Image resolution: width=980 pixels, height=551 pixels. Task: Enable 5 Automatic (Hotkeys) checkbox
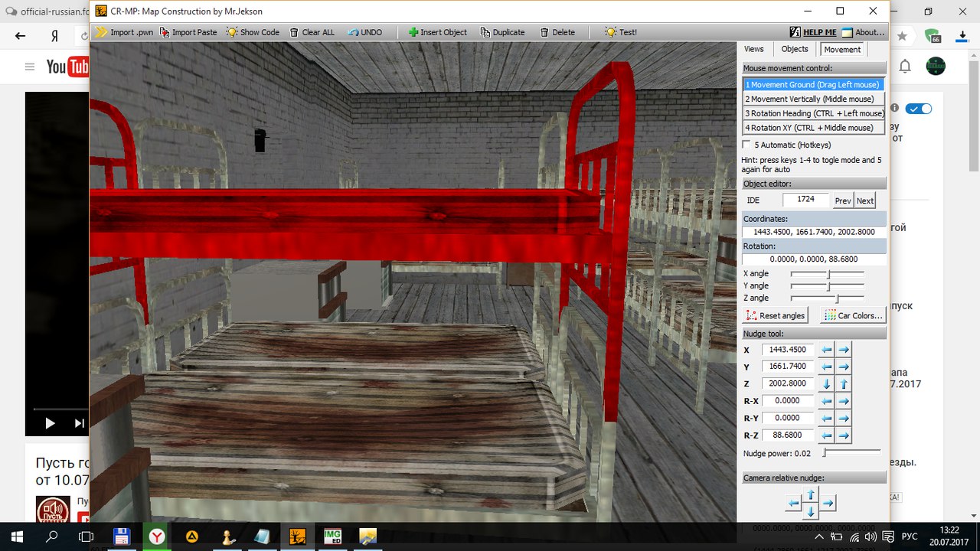point(747,145)
